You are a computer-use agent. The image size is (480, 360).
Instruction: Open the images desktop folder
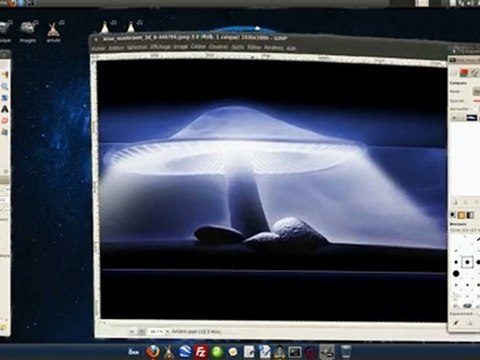pyautogui.click(x=28, y=32)
